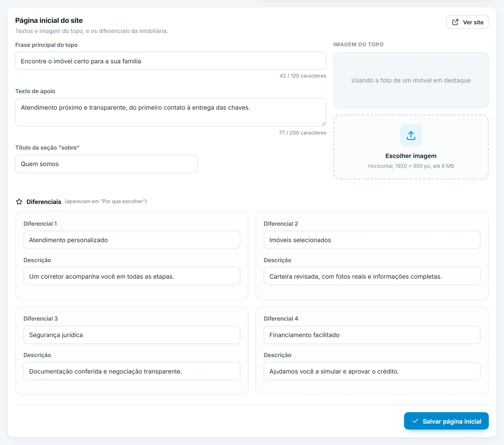Click the Página inicial do site heading
The image size is (504, 445).
click(49, 21)
